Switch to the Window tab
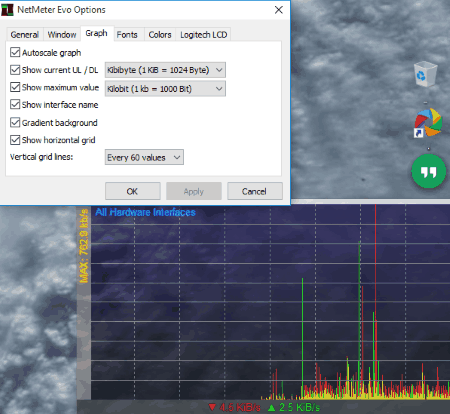 (62, 35)
